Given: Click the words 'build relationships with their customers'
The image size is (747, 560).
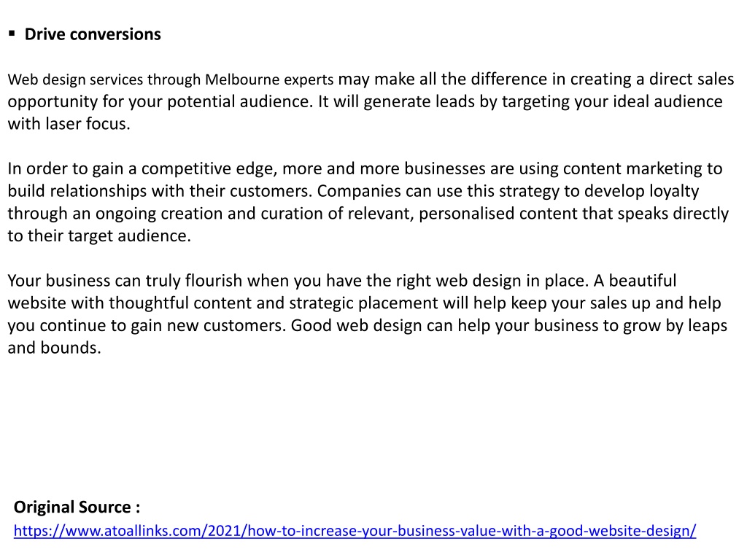Looking at the screenshot, I should point(160,191).
